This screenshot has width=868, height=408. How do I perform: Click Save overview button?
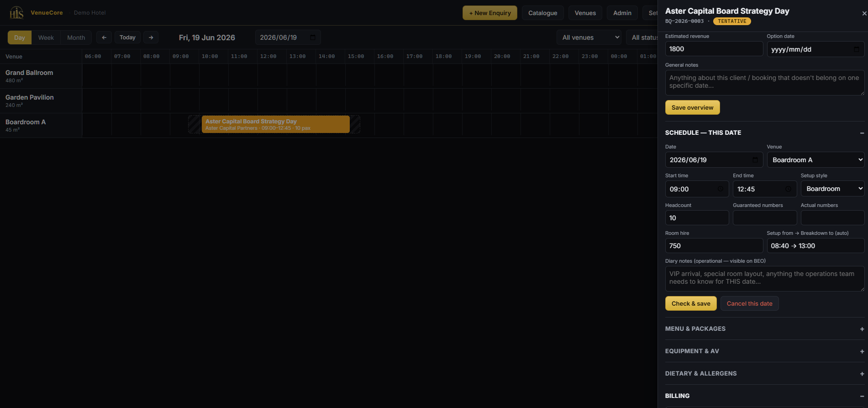pos(692,107)
